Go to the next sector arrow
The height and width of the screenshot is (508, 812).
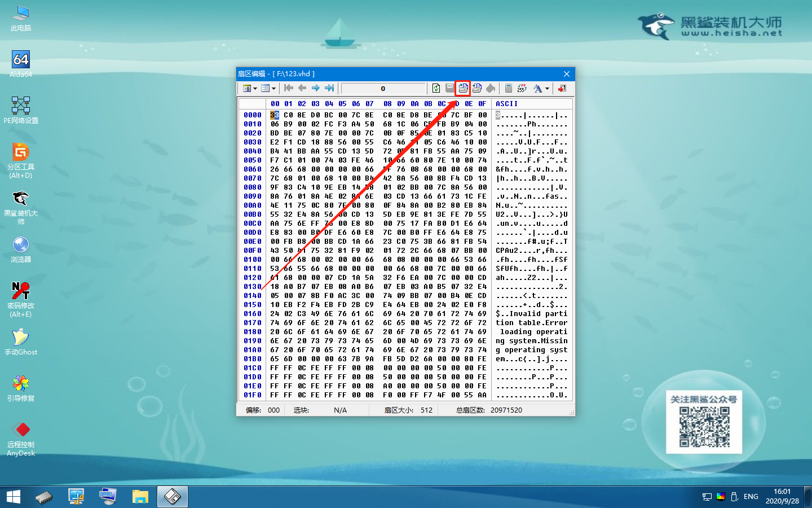pyautogui.click(x=316, y=88)
